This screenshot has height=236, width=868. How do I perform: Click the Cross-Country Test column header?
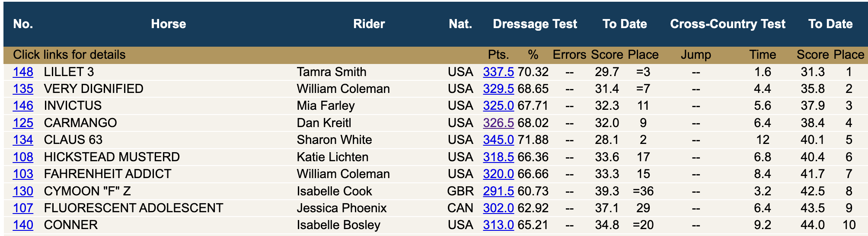tap(728, 24)
